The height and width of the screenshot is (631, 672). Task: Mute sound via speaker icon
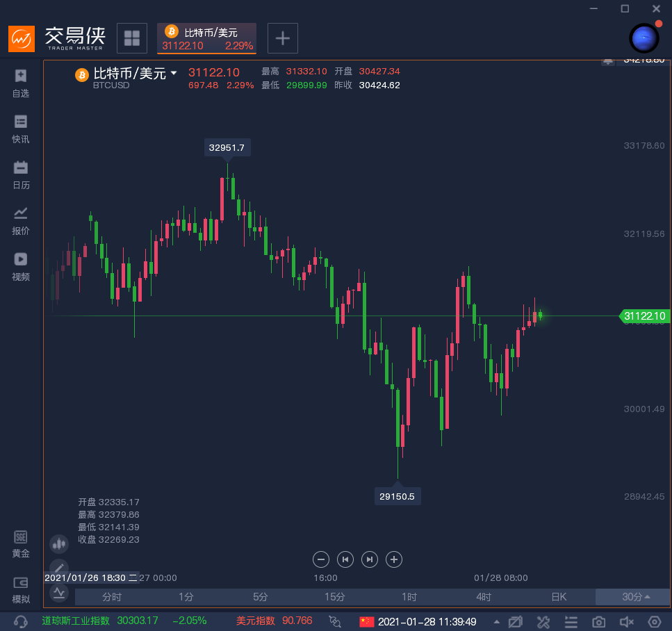click(x=626, y=622)
